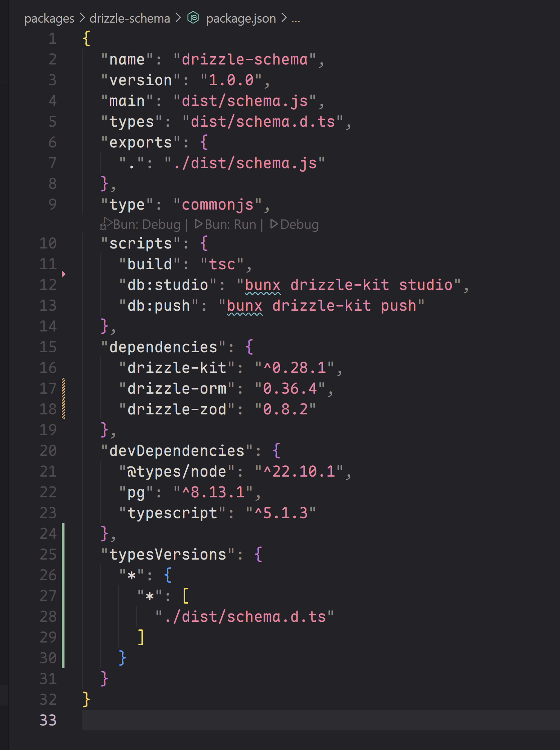560x750 pixels.
Task: Click the "^8.13.1" version value
Action: [213, 492]
